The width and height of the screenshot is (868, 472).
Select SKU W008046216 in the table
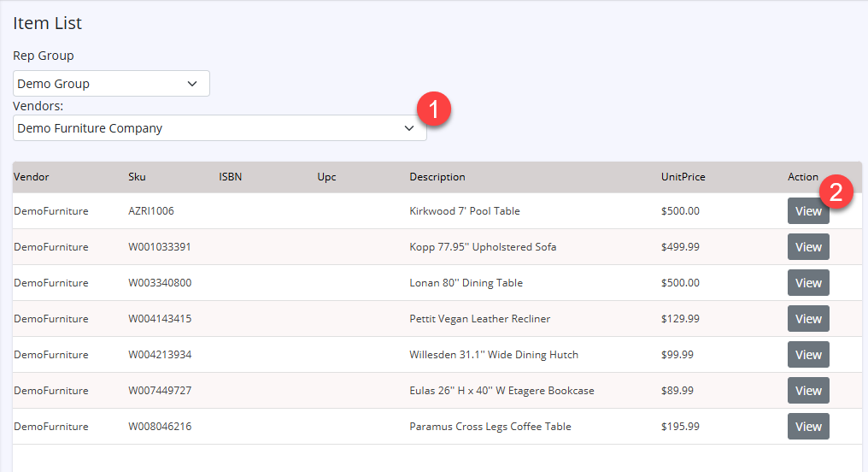160,427
